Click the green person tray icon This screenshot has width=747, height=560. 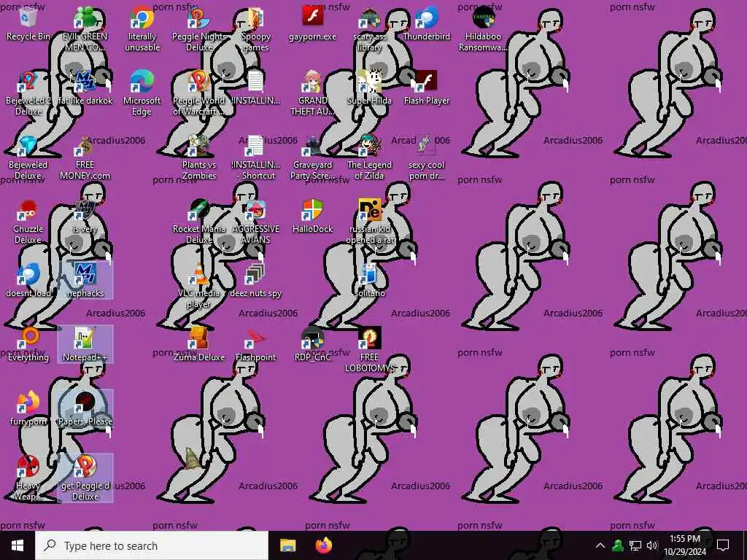618,545
